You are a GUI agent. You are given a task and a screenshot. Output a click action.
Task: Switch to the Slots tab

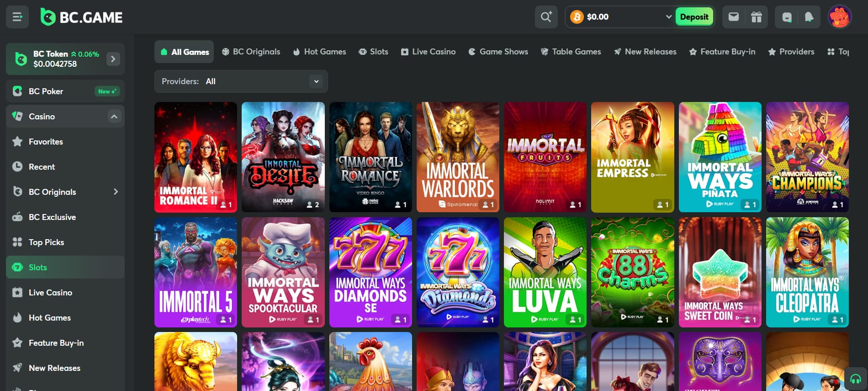(x=373, y=52)
